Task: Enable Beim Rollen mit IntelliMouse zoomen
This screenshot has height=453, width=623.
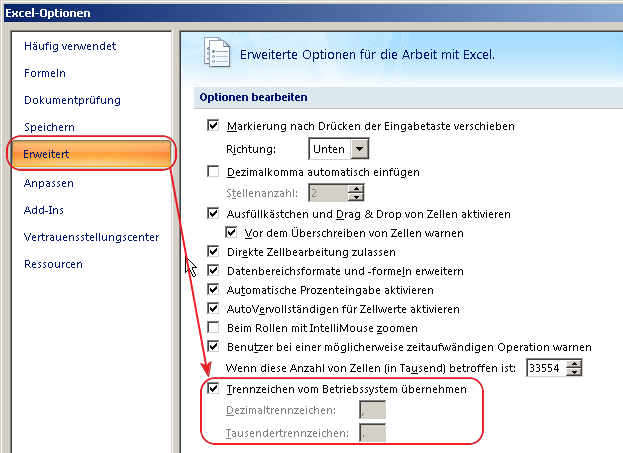Action: [213, 328]
